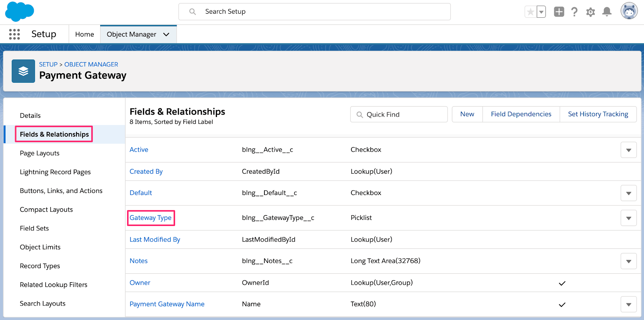The height and width of the screenshot is (320, 644).
Task: Click the New field button
Action: [x=467, y=114]
